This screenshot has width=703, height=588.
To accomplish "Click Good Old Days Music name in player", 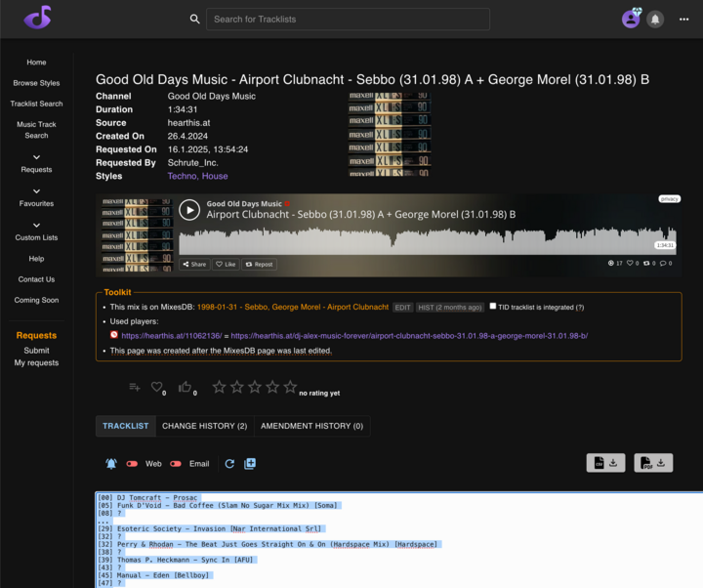I will (x=244, y=203).
